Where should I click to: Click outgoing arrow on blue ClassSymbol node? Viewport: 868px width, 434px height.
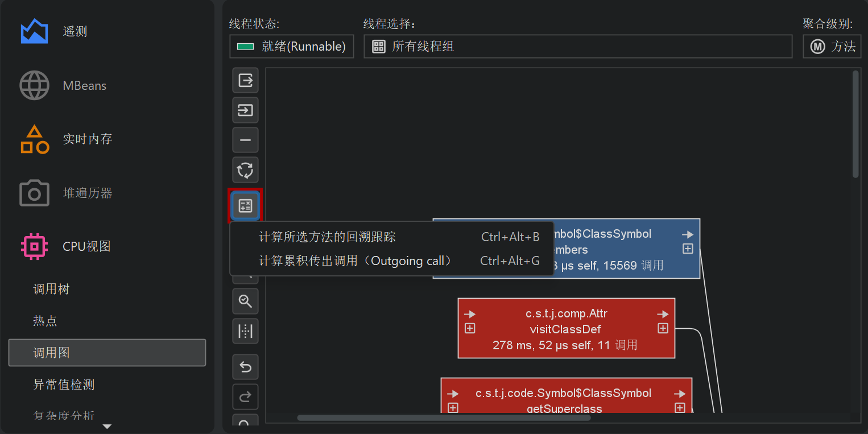click(x=688, y=234)
